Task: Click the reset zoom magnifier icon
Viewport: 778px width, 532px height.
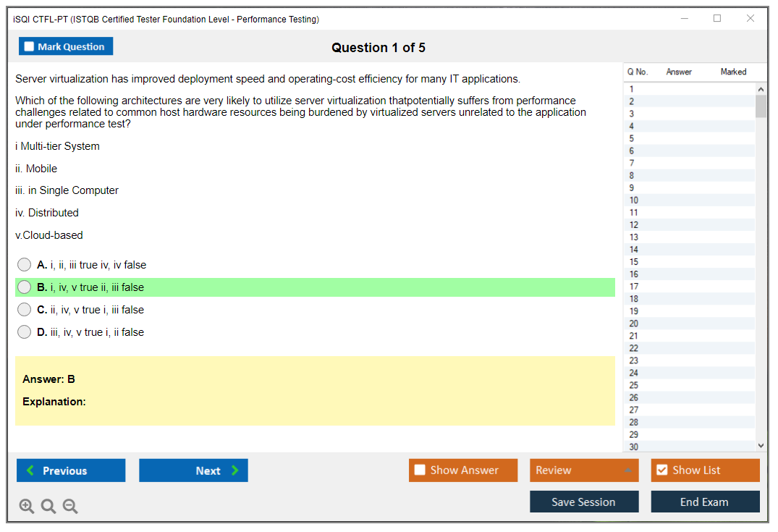Action: pos(48,506)
